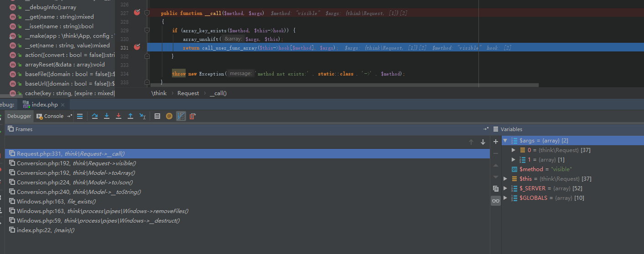The height and width of the screenshot is (254, 644).
Task: Click the __call() breadcrumb segment
Action: pos(218,93)
